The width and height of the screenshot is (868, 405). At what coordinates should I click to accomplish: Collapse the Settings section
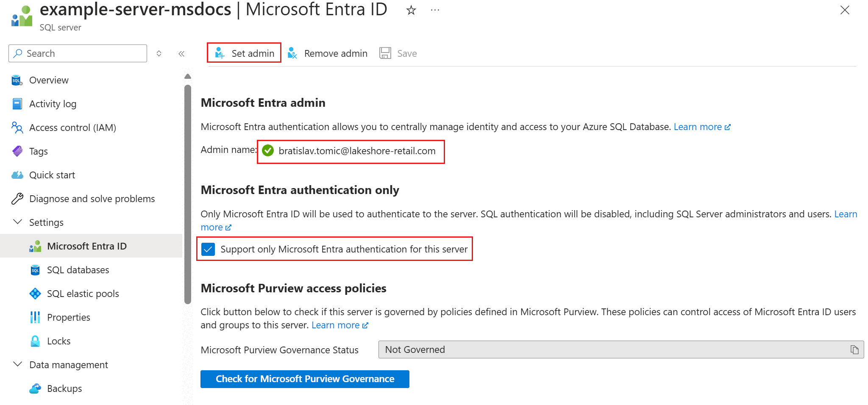point(18,222)
